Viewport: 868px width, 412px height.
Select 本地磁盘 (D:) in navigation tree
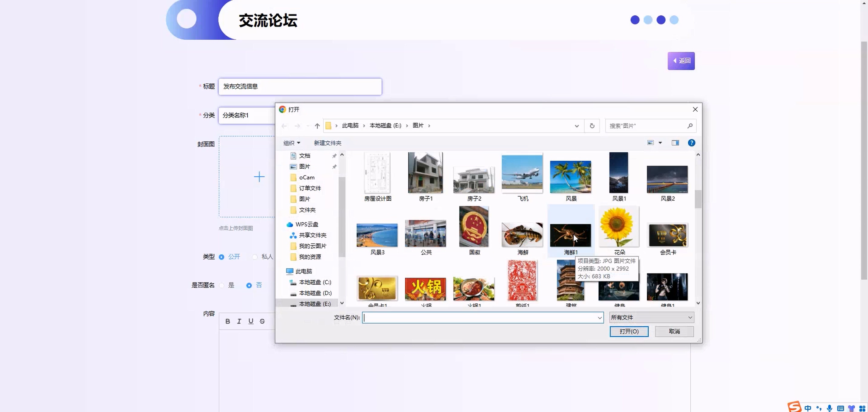(315, 293)
